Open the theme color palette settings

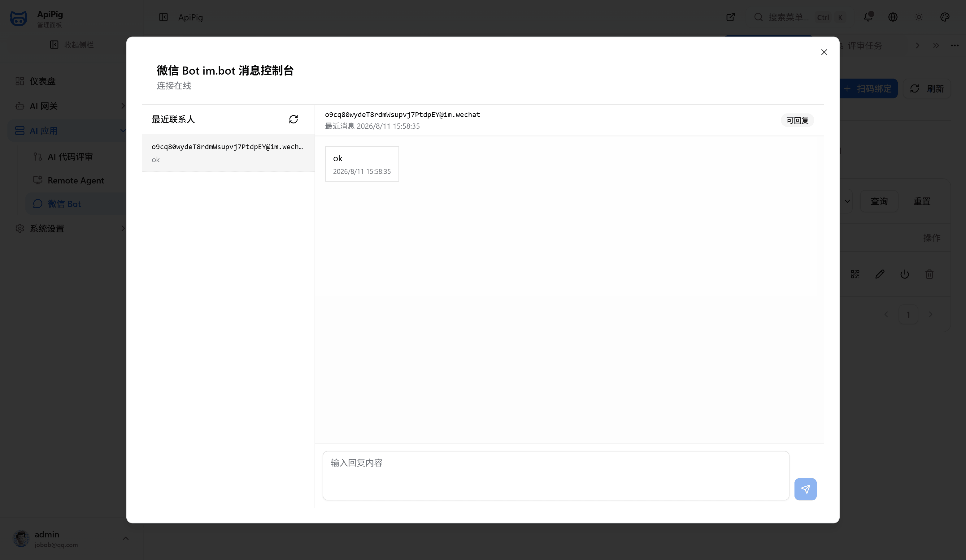pyautogui.click(x=945, y=17)
